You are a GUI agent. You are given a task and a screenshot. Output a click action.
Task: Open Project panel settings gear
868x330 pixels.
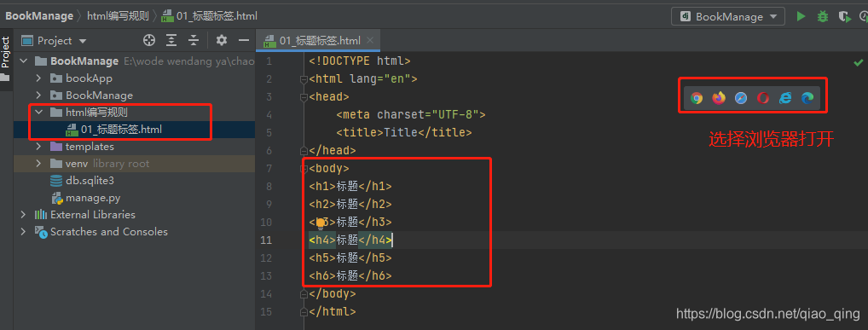click(x=222, y=40)
